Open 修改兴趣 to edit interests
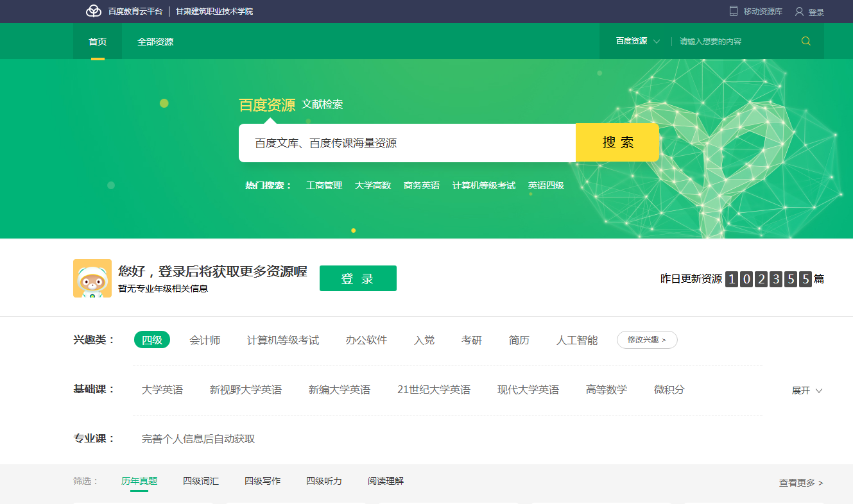Image resolution: width=853 pixels, height=504 pixels. [x=647, y=340]
